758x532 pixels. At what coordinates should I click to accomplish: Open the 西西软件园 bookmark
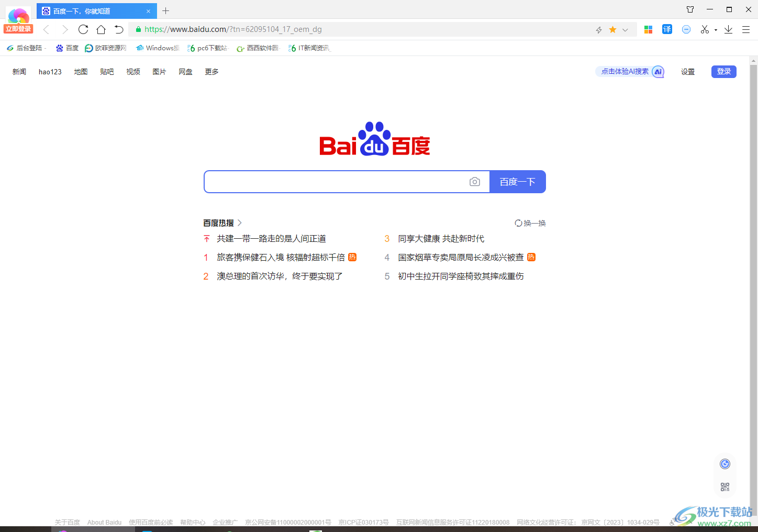tap(258, 48)
